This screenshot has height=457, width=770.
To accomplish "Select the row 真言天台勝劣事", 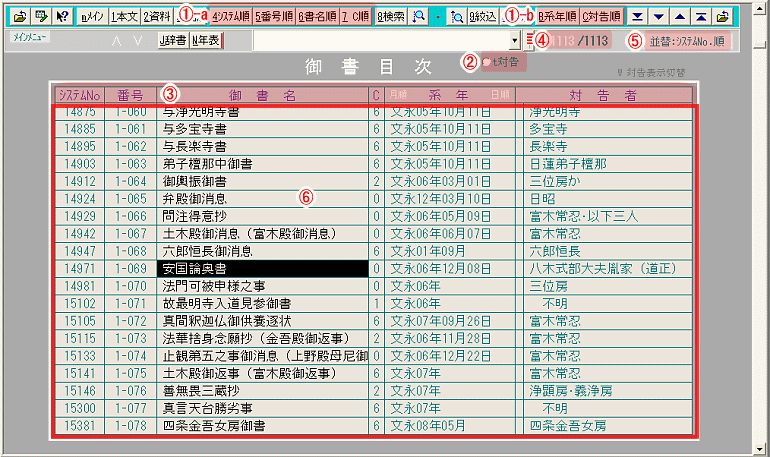I will click(x=262, y=408).
